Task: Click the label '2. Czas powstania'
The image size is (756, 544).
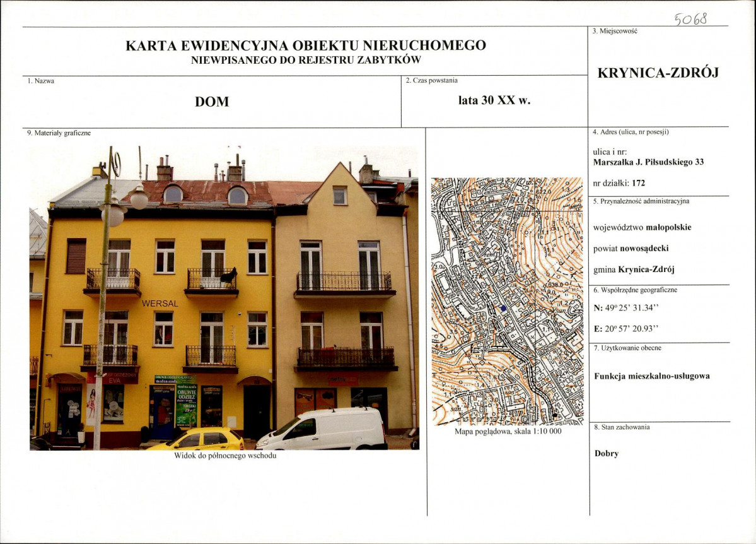Action: [431, 81]
